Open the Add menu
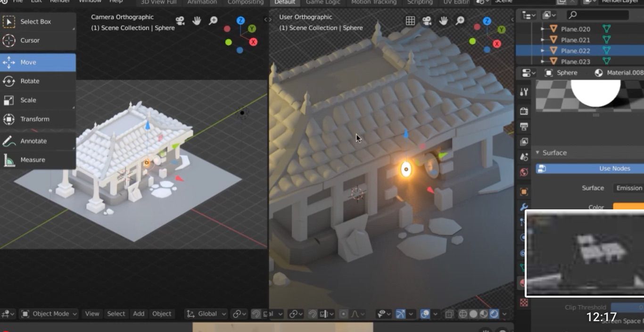 coord(139,314)
